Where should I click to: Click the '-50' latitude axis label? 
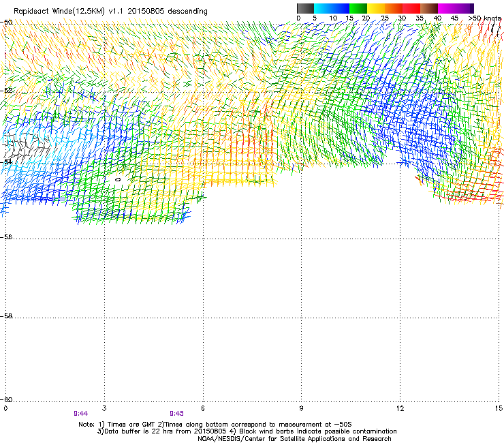[x=6, y=22]
